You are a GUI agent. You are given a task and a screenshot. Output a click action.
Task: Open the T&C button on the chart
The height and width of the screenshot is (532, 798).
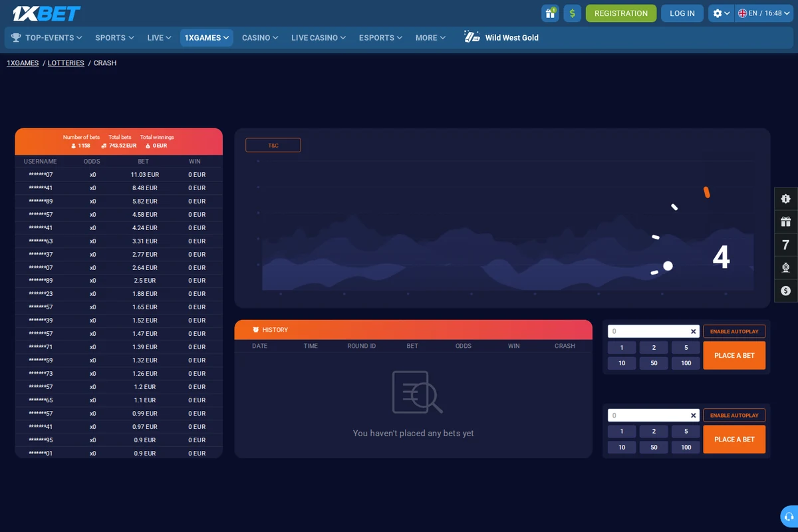(273, 145)
